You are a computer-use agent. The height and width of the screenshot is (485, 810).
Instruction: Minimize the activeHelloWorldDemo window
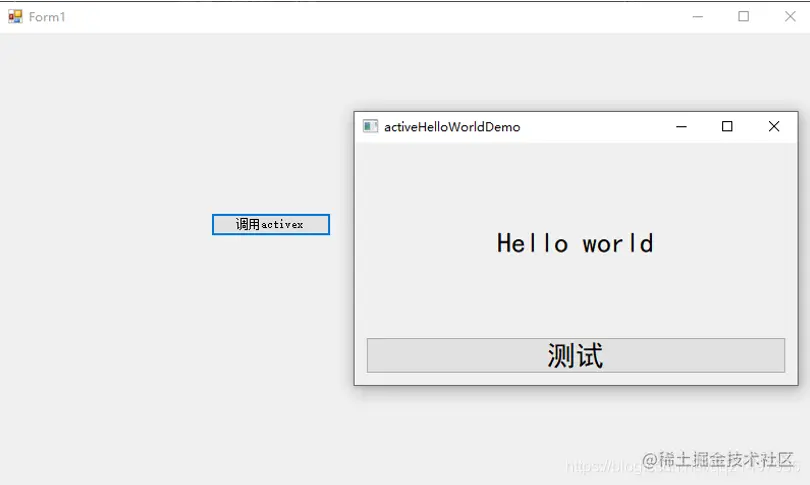coord(681,127)
